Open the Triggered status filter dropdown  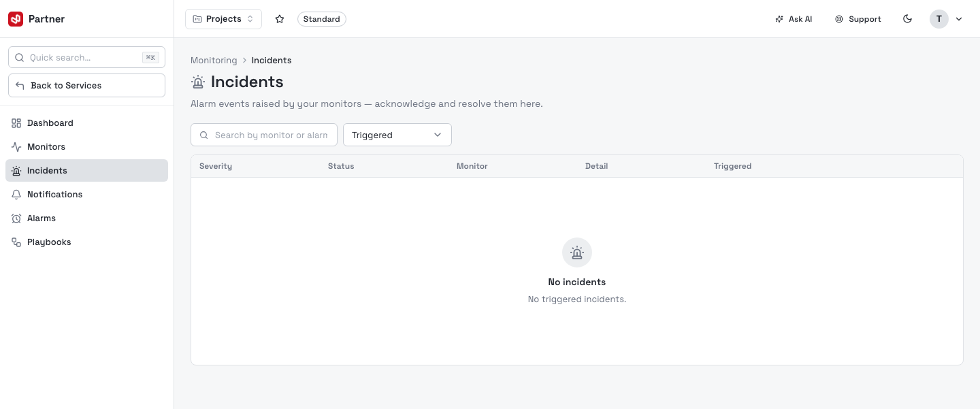point(397,135)
